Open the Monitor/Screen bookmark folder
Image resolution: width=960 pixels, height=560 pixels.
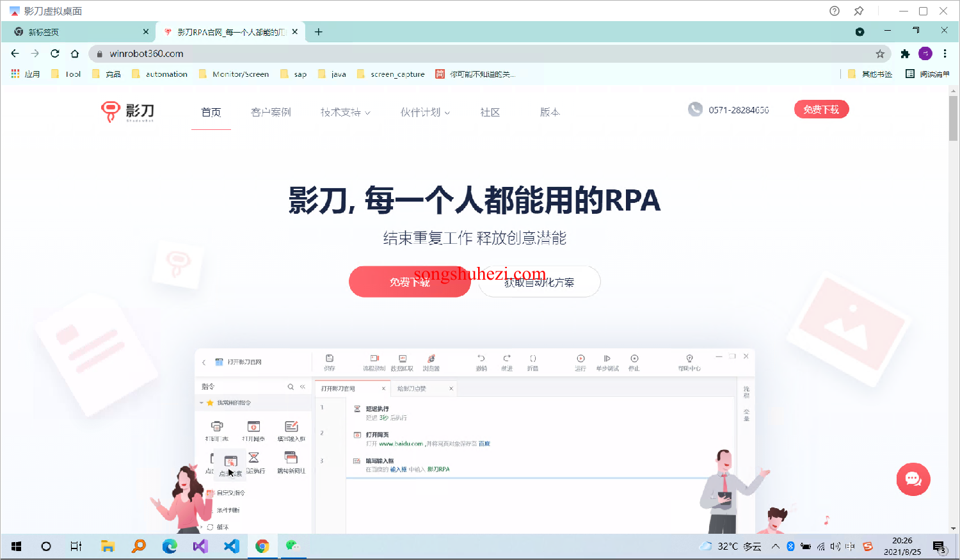[x=234, y=74]
